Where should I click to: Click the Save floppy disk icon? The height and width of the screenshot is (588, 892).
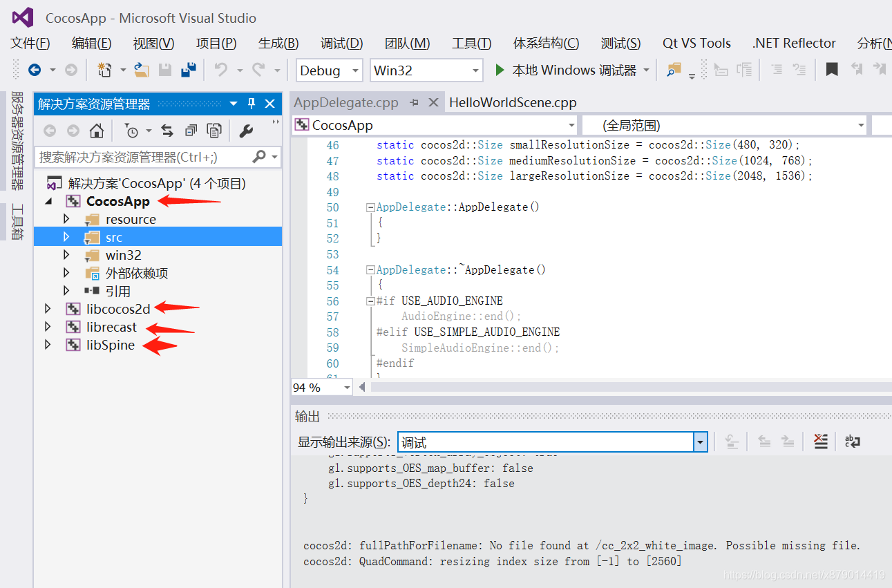coord(165,70)
